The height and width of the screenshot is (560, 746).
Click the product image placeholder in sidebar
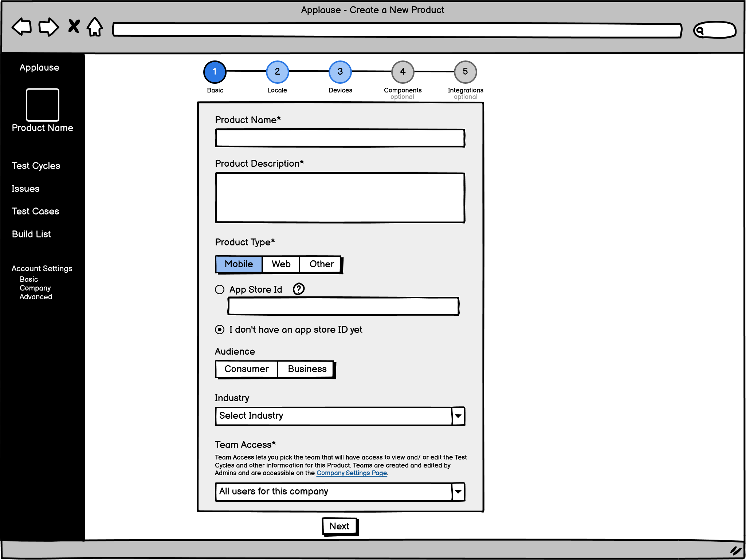(42, 105)
